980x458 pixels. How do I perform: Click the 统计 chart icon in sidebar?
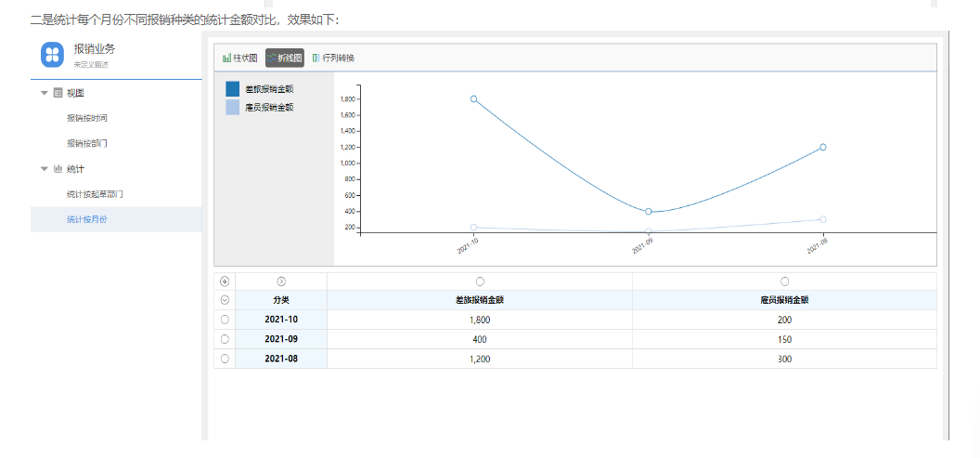click(x=58, y=169)
